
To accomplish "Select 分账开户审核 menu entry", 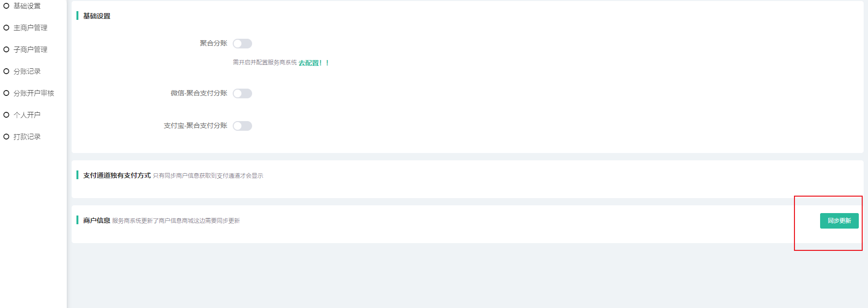I will coord(34,93).
